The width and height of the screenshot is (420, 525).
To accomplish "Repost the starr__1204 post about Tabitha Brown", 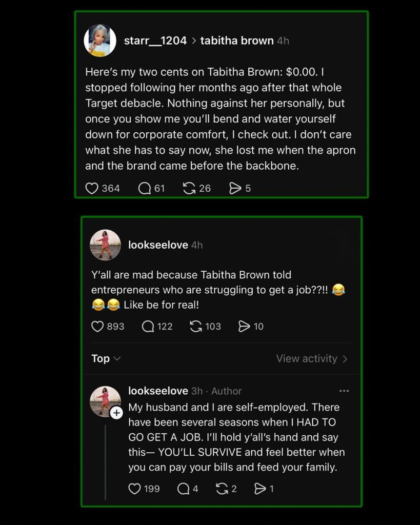I will 189,189.
